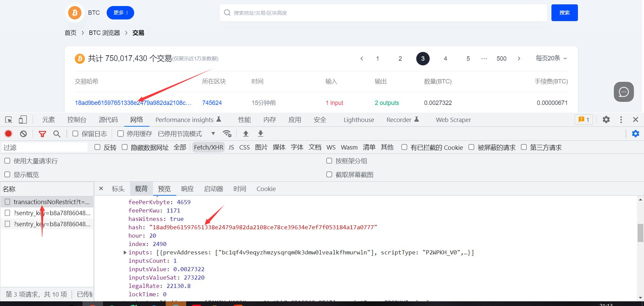Open DevTools more options menu
This screenshot has height=306, width=644.
pyautogui.click(x=621, y=120)
